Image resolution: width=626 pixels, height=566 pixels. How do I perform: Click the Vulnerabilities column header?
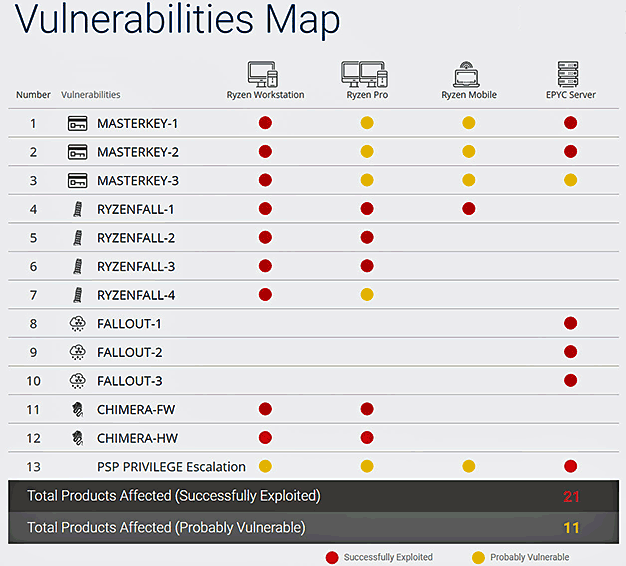(91, 95)
